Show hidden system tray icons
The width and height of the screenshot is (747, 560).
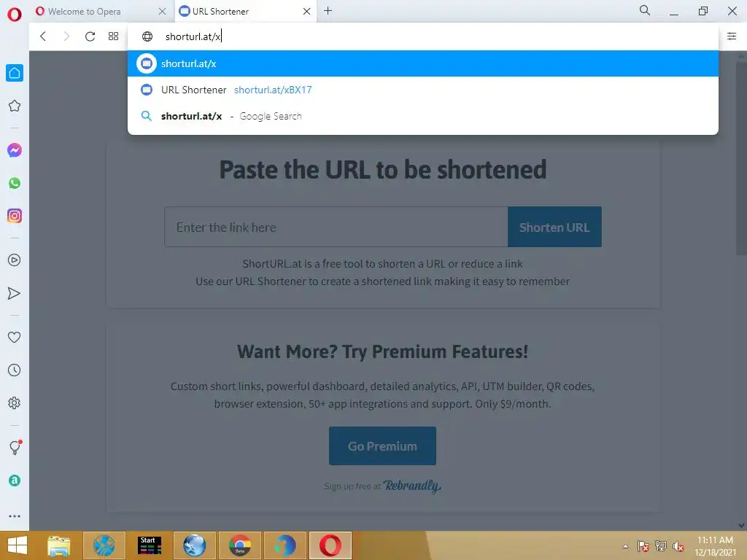625,546
